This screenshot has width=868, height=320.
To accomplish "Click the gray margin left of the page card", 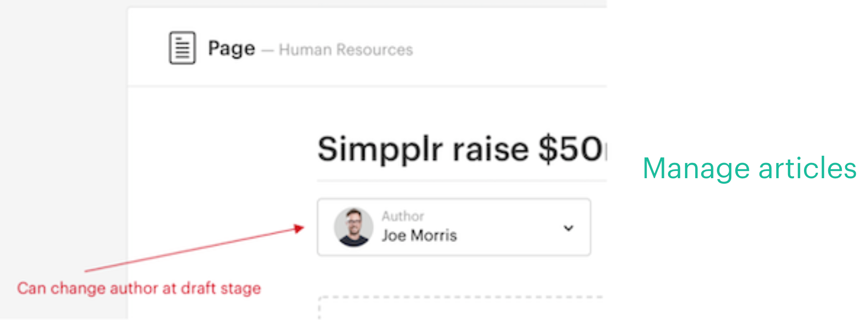I will (64, 148).
